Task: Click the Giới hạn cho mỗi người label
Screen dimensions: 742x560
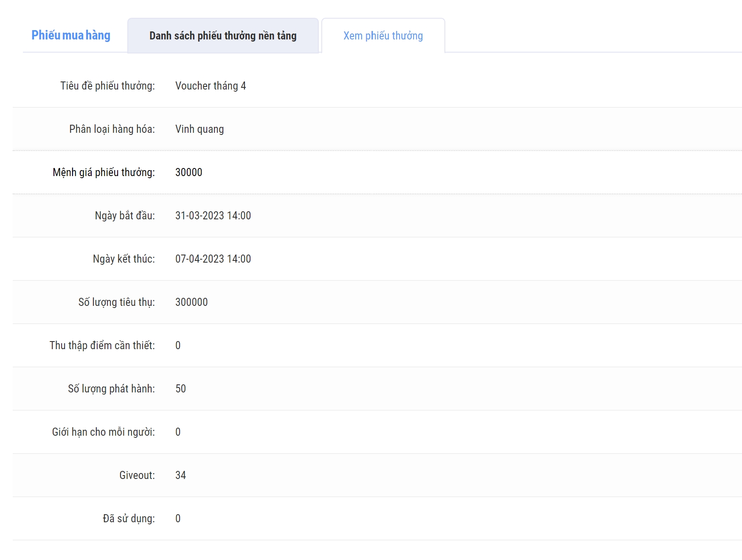Action: (x=104, y=432)
